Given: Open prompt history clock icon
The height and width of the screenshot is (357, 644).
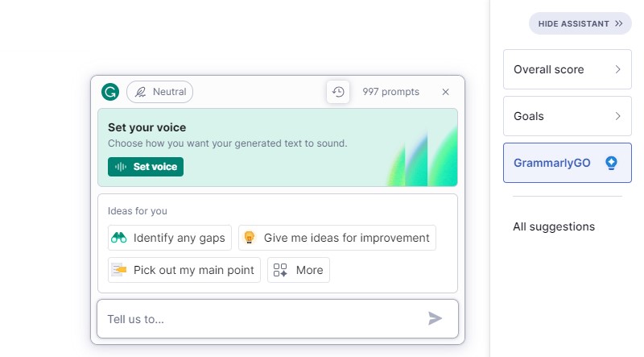Looking at the screenshot, I should [338, 92].
